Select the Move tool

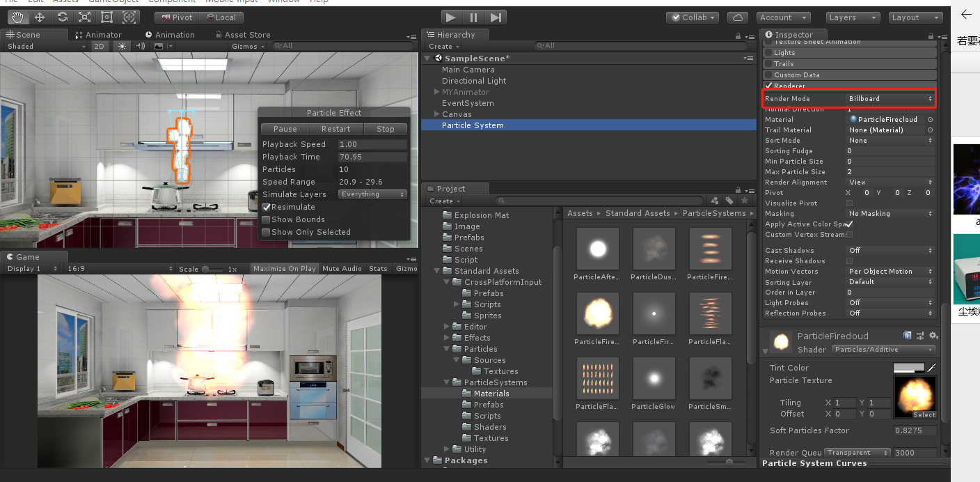[x=40, y=17]
